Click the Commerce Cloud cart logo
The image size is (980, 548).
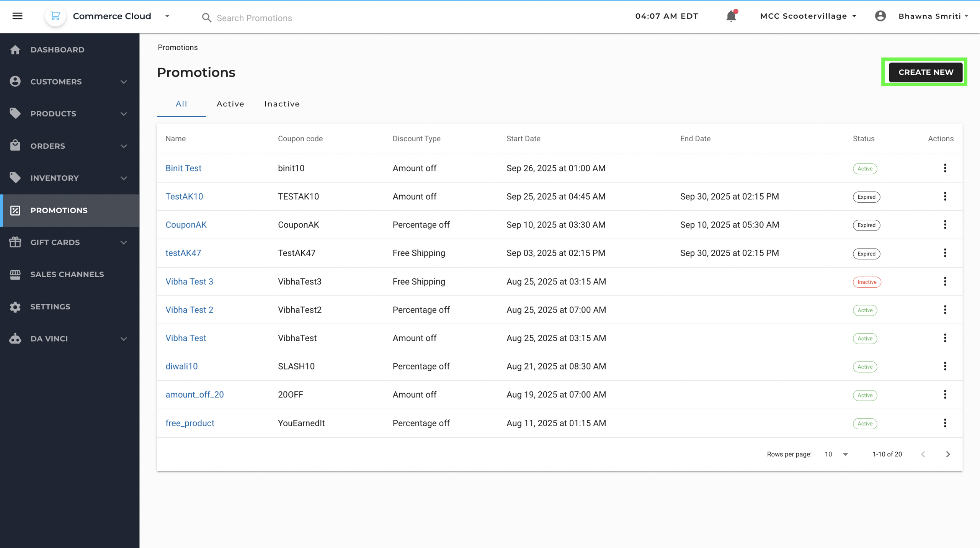56,16
